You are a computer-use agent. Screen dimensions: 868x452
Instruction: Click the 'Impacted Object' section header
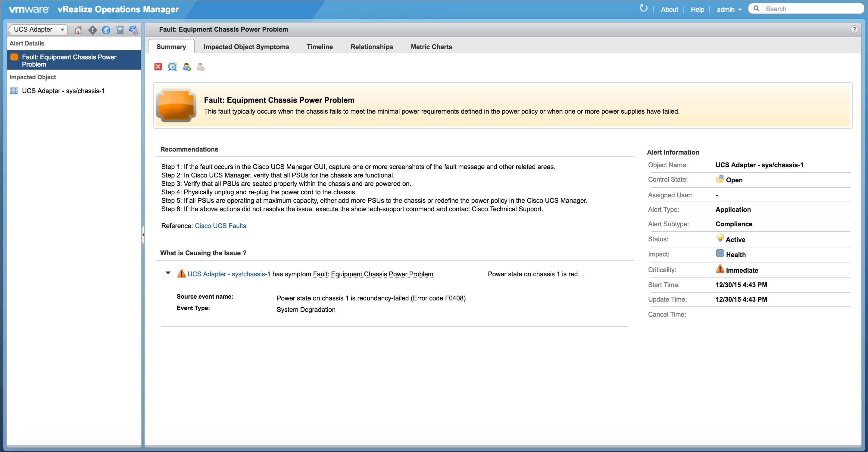(x=32, y=77)
